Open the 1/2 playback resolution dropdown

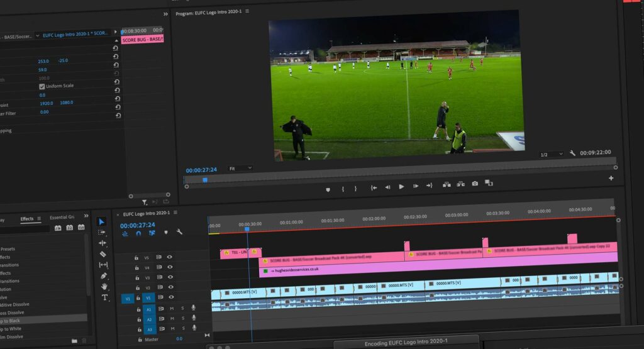(552, 155)
